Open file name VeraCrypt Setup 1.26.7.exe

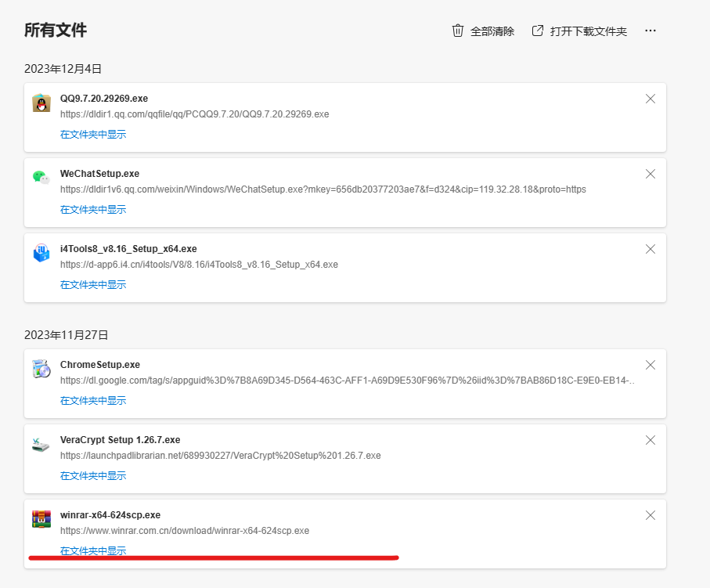click(121, 440)
